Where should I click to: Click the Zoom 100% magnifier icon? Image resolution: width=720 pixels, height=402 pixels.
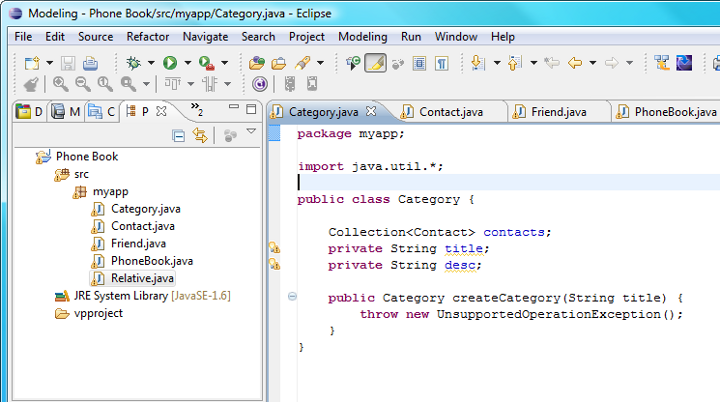pos(105,84)
